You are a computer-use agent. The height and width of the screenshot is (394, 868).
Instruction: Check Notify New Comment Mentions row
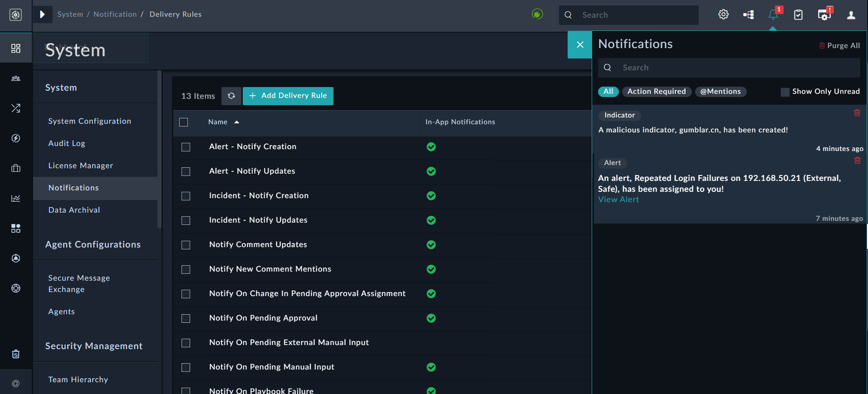(x=186, y=269)
